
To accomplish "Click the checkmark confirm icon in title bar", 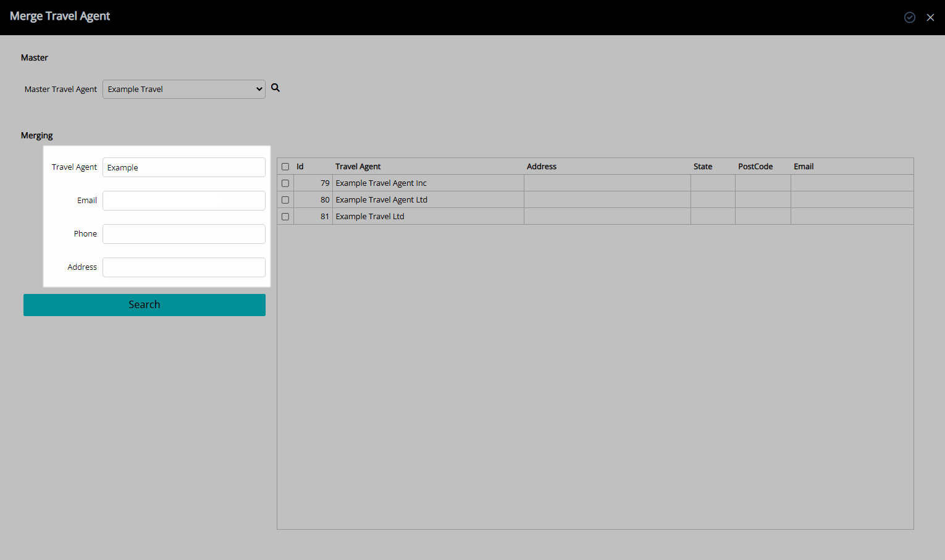I will 910,17.
